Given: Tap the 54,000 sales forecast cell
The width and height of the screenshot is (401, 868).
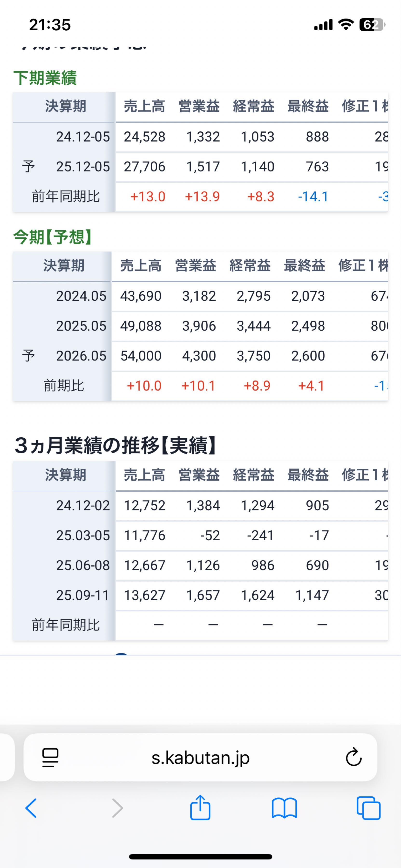Looking at the screenshot, I should 141,356.
